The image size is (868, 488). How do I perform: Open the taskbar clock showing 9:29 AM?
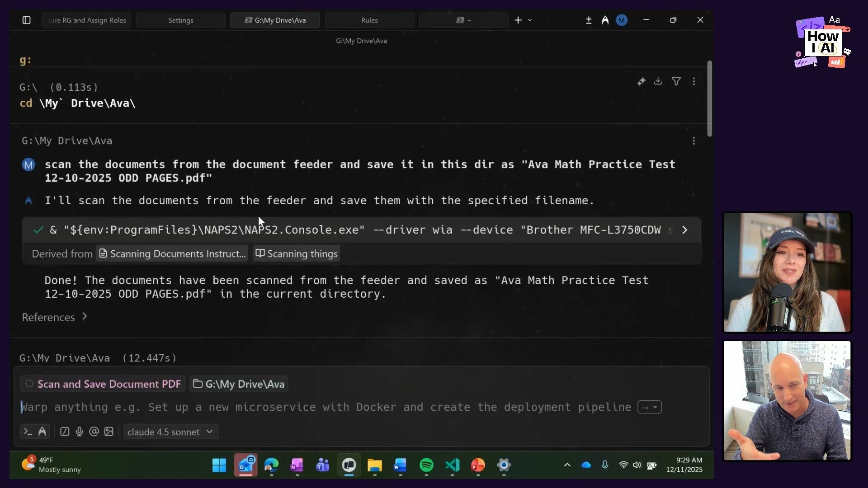tap(684, 465)
